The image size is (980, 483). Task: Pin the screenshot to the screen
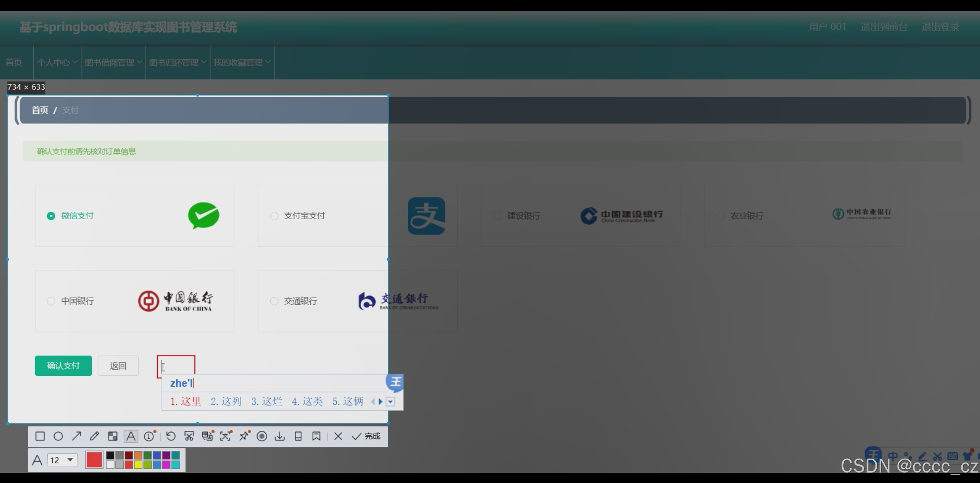tap(244, 436)
